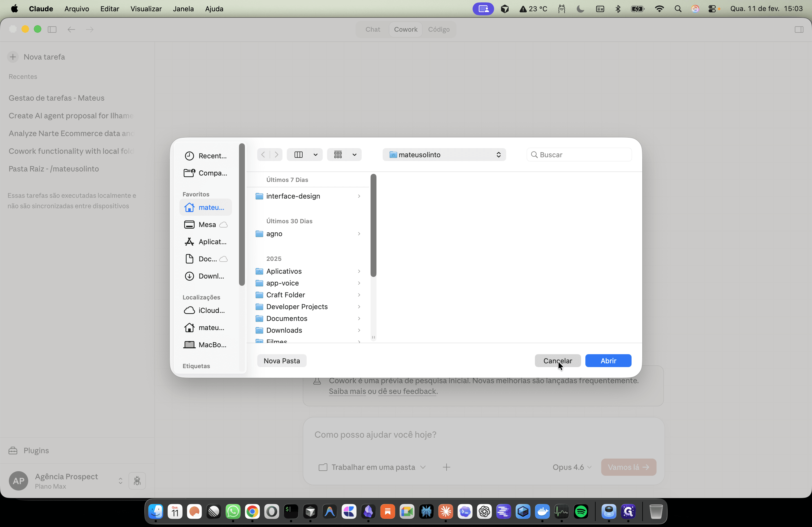Expand the Trabalhar em uma pasta dropdown
Viewport: 812px width, 527px height.
tap(372, 467)
